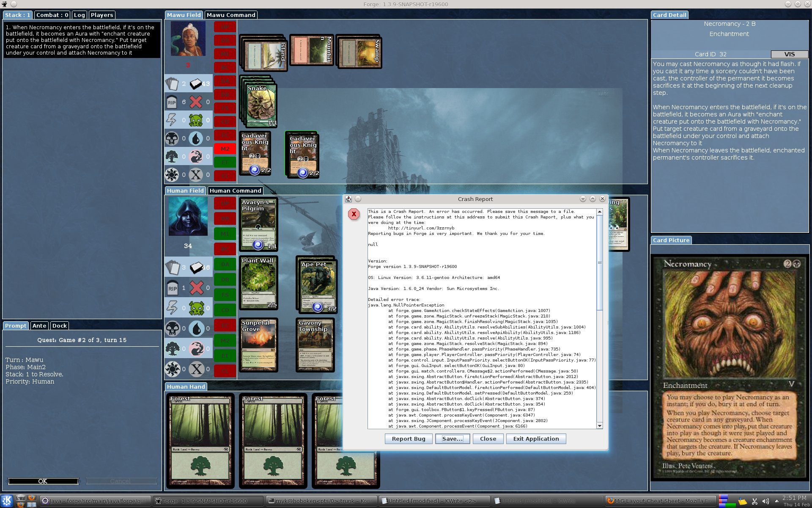Click Mawu's graveyard RIP tombstone icon

coord(172,102)
